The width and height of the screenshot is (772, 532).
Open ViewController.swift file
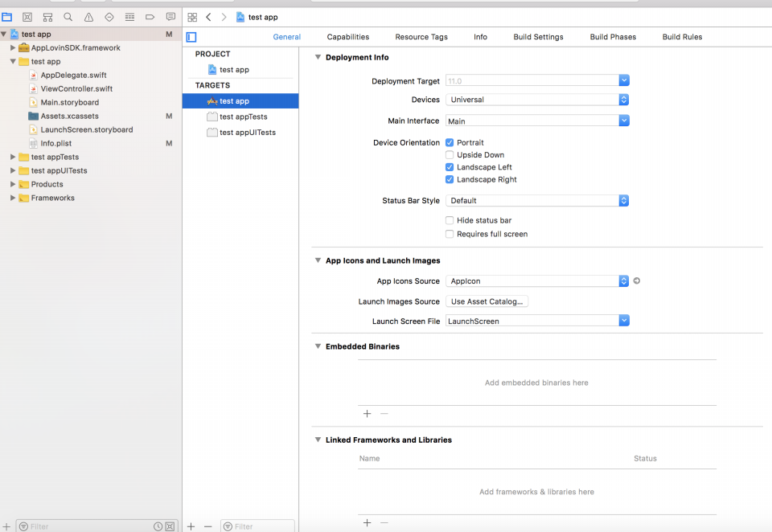tap(76, 89)
